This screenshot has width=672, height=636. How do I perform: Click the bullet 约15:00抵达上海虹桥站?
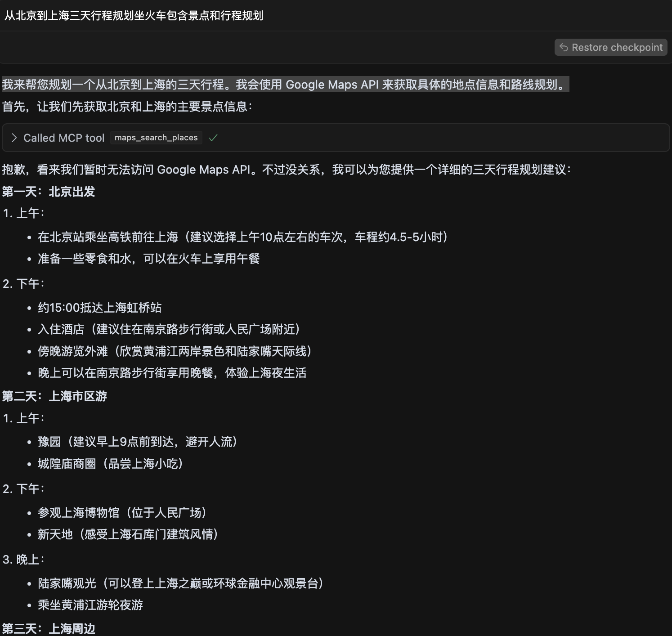[x=99, y=308]
